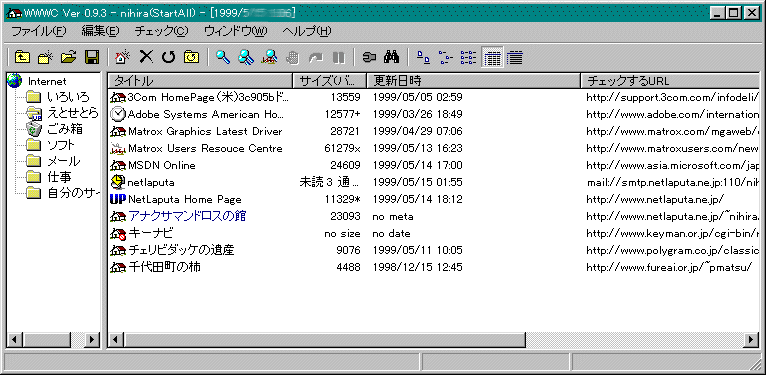Screen dimensions: 766x375
Task: Select the いろいろ folder in tree
Action: click(68, 97)
